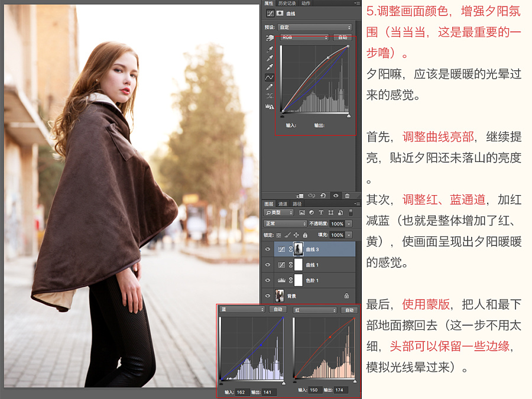Screen dimensions: 532x399
Task: Click 自动 button next to RGB dropdown
Action: (342, 38)
